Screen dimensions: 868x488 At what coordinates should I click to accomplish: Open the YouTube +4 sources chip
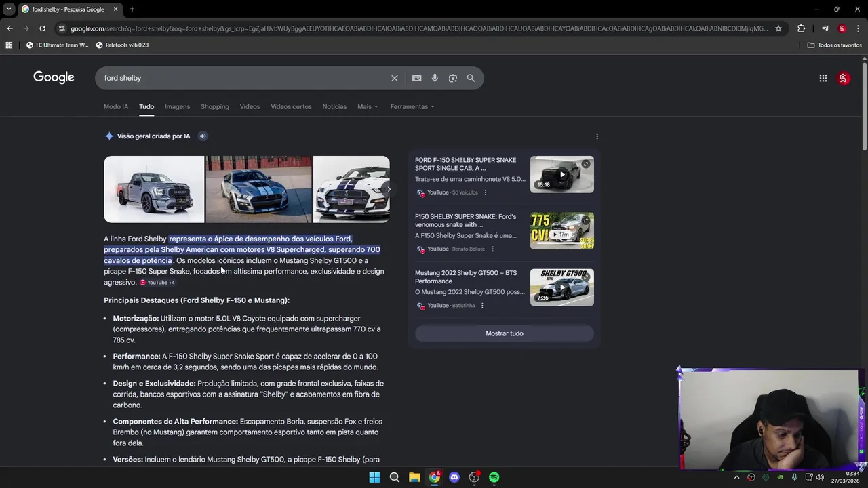(157, 283)
